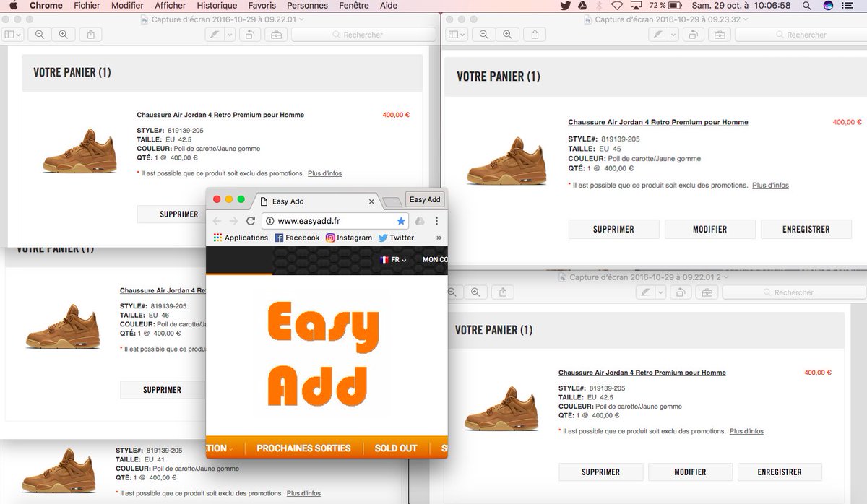The image size is (867, 504).
Task: Click SUPPRIMER under the EU 46 cart item
Action: click(x=162, y=390)
